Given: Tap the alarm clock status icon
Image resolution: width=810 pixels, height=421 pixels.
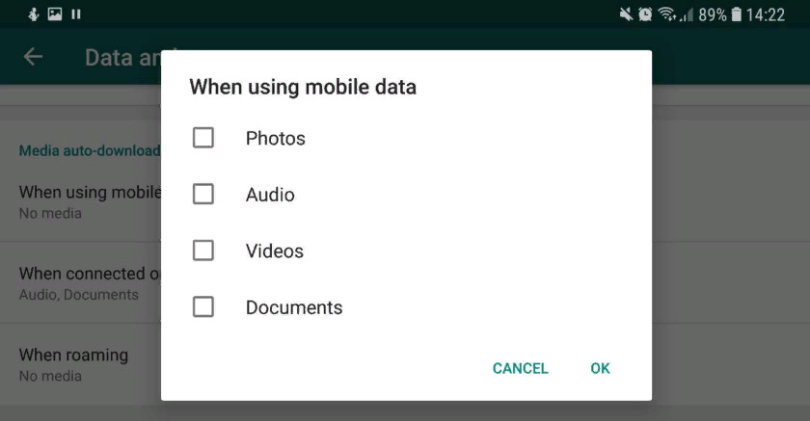Looking at the screenshot, I should tap(645, 14).
